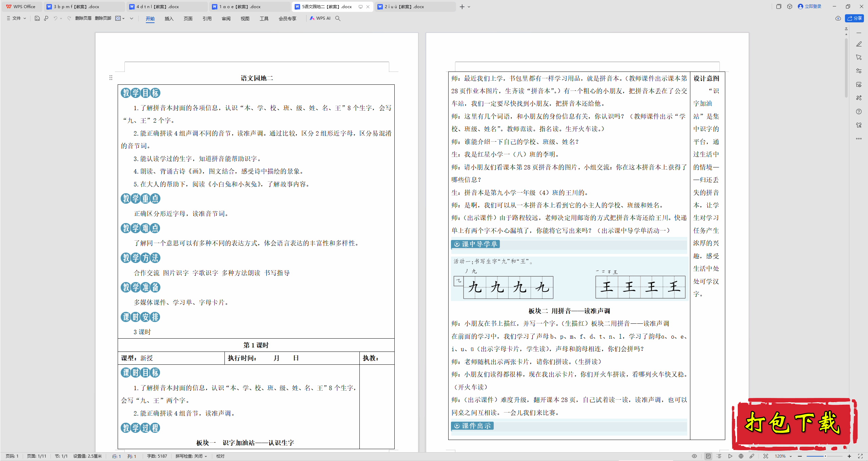Click the Undo arrow icon
The width and height of the screenshot is (868, 461).
[55, 18]
